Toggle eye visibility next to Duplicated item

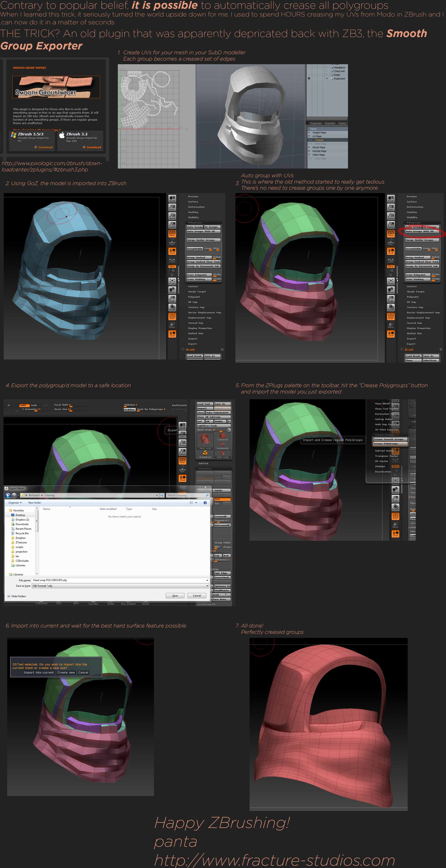click(309, 78)
